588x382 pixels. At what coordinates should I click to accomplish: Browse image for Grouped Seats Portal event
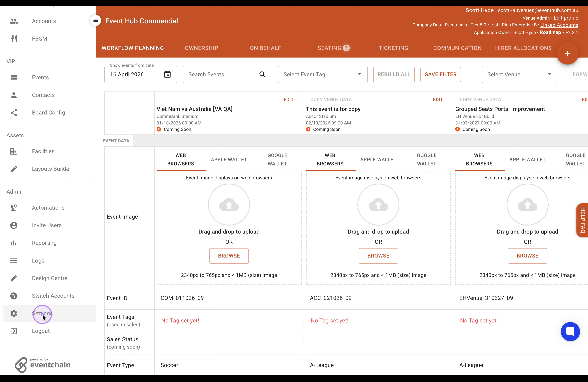tap(527, 256)
